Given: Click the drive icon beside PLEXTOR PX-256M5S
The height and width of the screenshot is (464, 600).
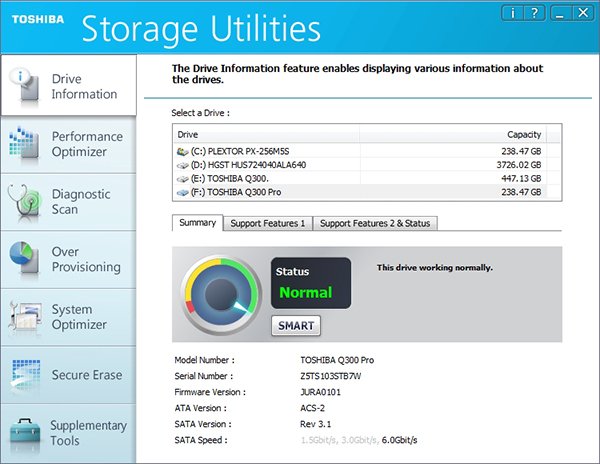Looking at the screenshot, I should tap(183, 151).
